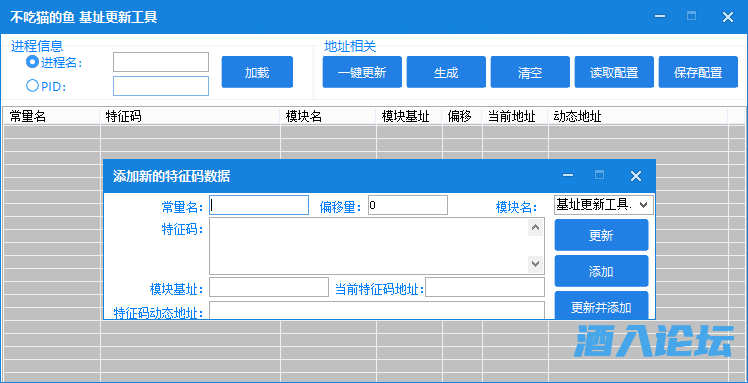Click inside the 特征码 text area

(369, 246)
